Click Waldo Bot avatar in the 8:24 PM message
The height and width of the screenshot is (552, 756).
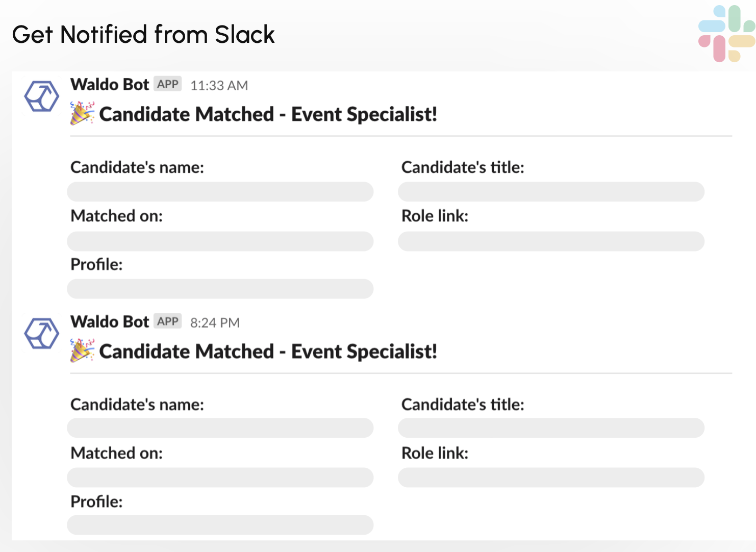point(42,334)
